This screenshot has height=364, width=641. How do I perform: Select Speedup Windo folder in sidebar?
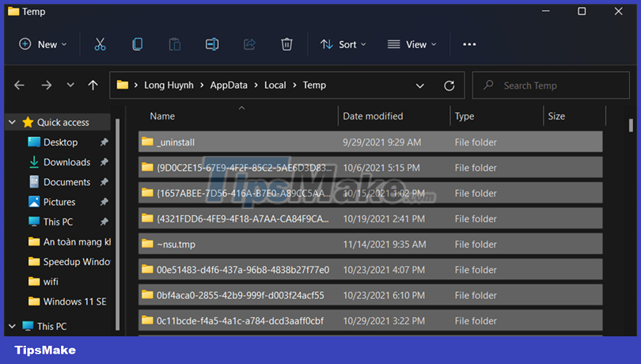70,262
